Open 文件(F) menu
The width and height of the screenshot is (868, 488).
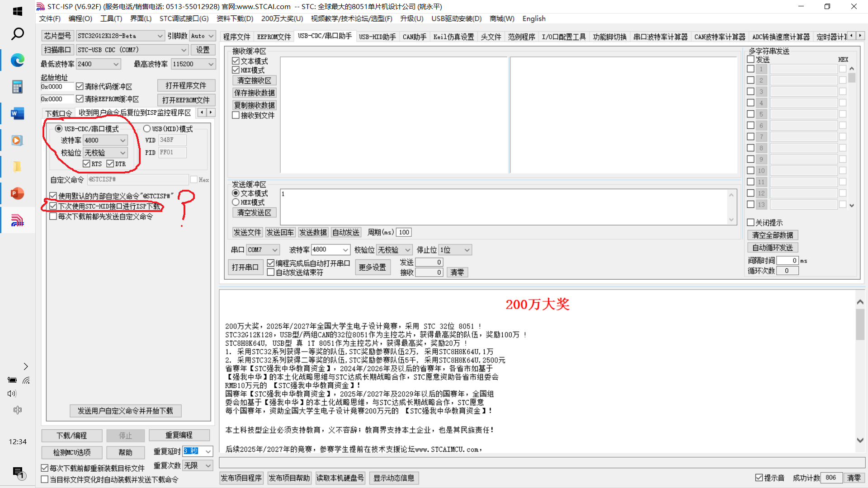coord(50,19)
